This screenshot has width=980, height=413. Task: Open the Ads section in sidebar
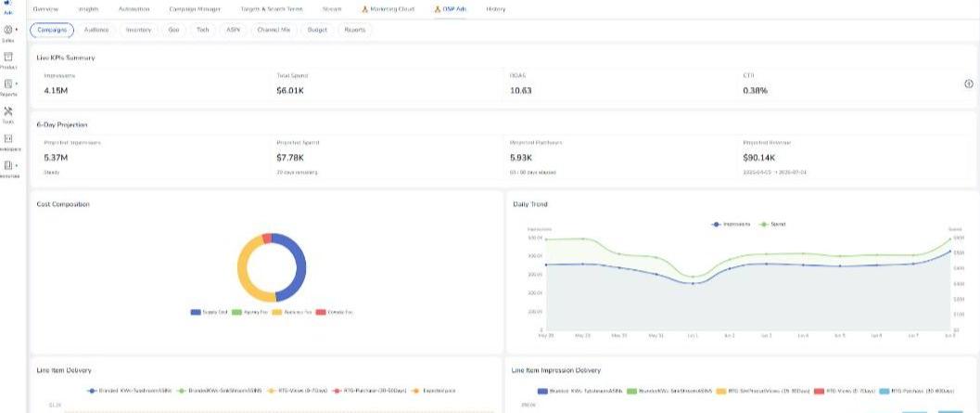8,6
